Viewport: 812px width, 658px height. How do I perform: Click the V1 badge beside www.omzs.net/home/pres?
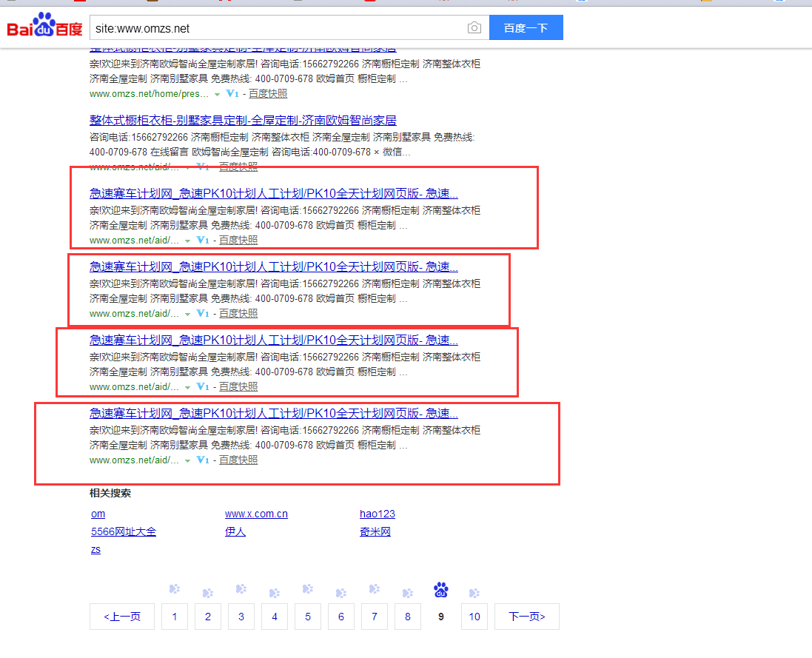pyautogui.click(x=232, y=94)
